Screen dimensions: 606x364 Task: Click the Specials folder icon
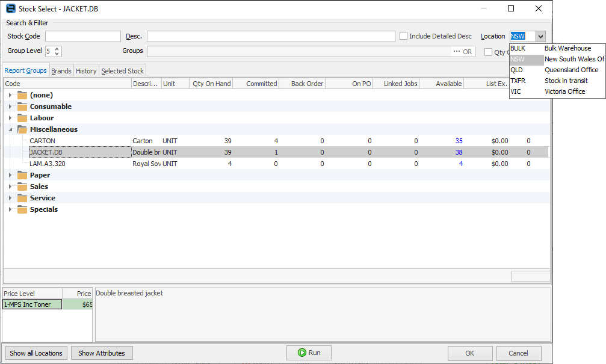pos(22,209)
